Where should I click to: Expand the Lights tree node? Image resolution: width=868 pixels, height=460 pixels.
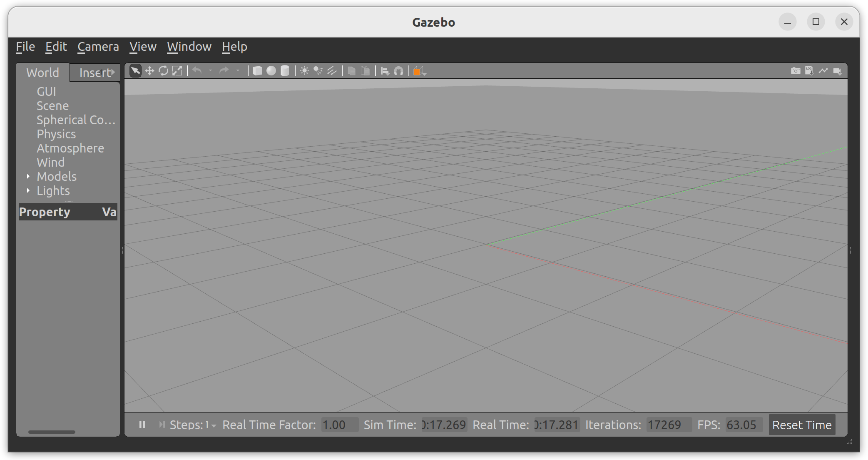28,190
